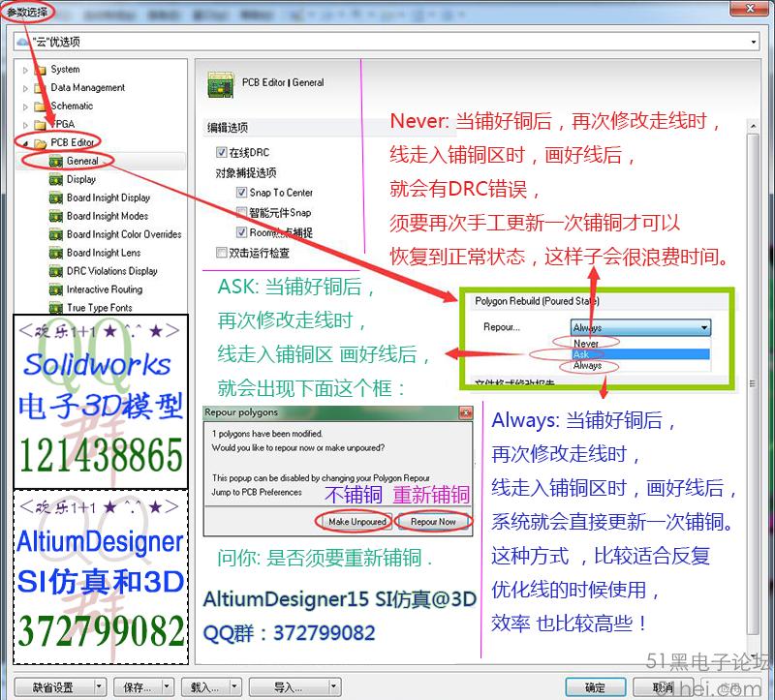
Task: Click the PCB Editor open folder icon
Action: click(41, 142)
